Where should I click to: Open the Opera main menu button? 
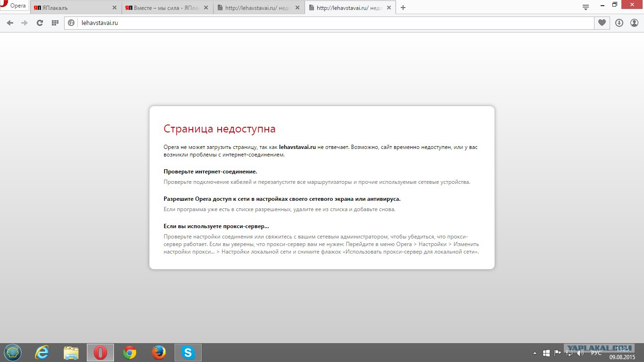click(14, 6)
